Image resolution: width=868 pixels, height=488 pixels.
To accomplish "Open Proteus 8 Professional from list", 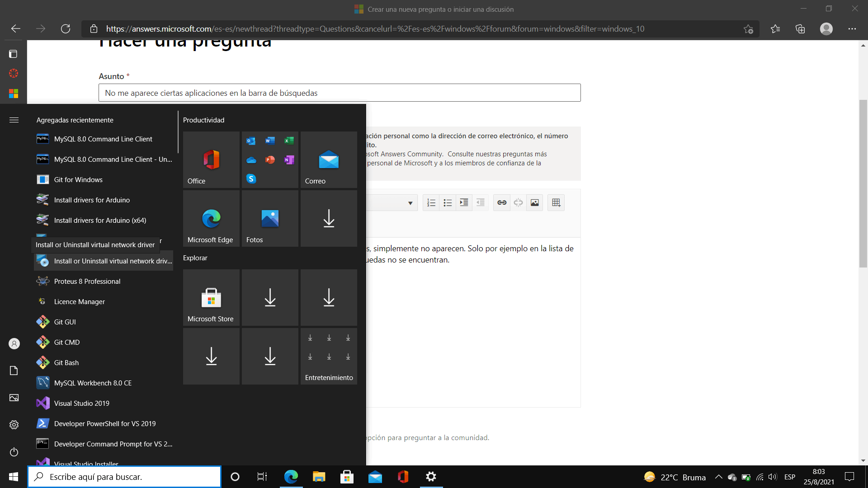I will pyautogui.click(x=87, y=281).
